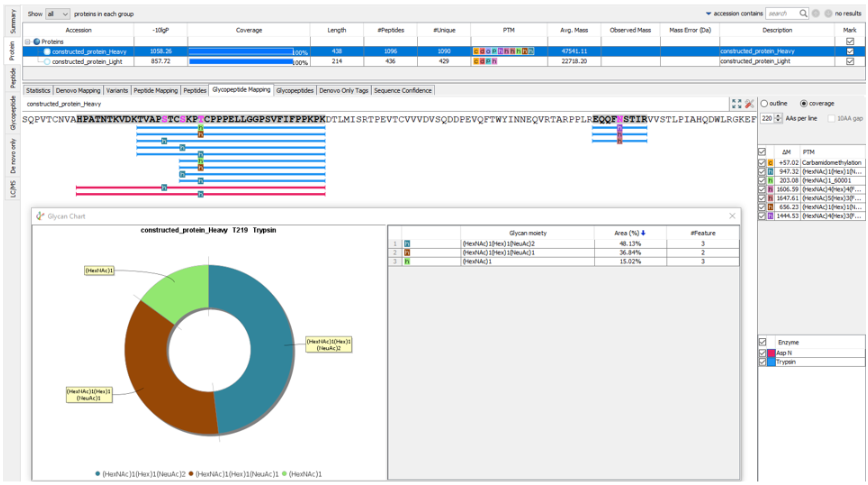Sort by Area (%) column header
Screen dimensions: 868x485
[x=629, y=232]
